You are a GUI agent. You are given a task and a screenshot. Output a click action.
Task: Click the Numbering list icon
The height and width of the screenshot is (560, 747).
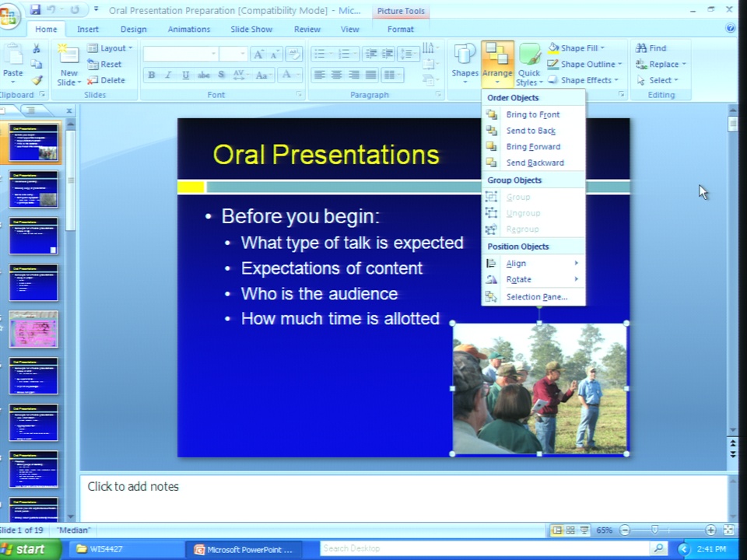(344, 54)
